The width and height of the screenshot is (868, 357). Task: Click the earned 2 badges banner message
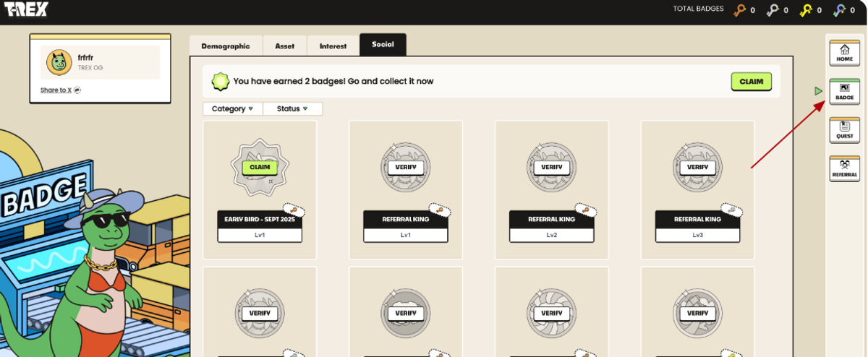333,82
